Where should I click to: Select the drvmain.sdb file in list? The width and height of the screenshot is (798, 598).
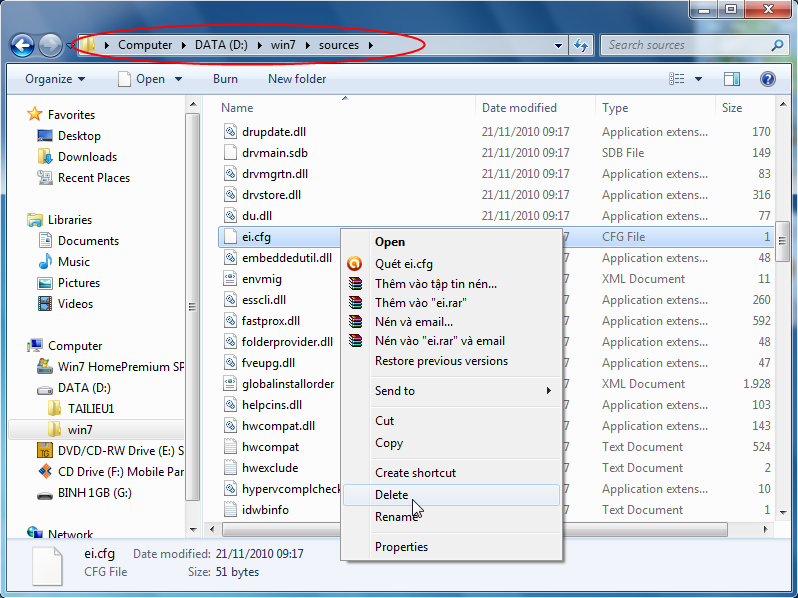pyautogui.click(x=275, y=153)
